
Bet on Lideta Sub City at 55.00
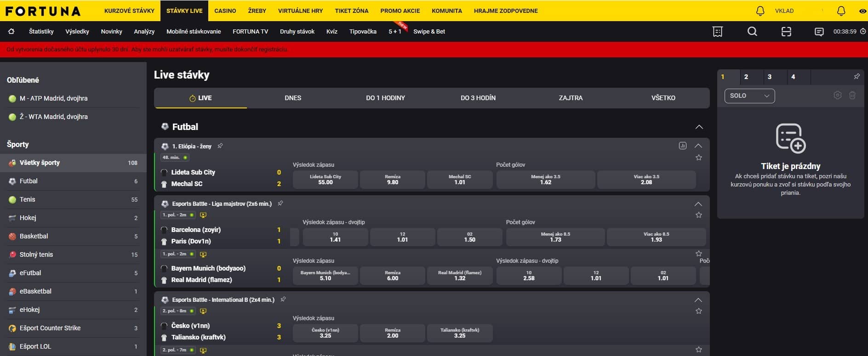coord(325,180)
